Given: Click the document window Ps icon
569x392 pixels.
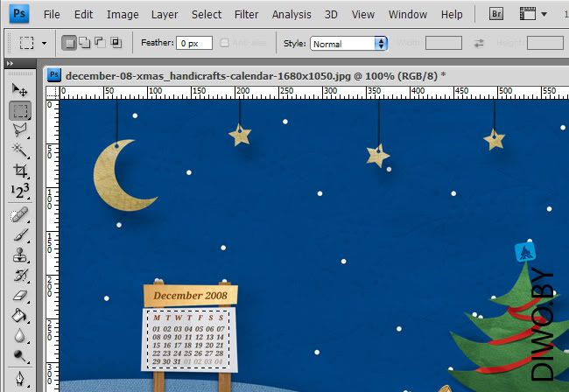Looking at the screenshot, I should (54, 75).
